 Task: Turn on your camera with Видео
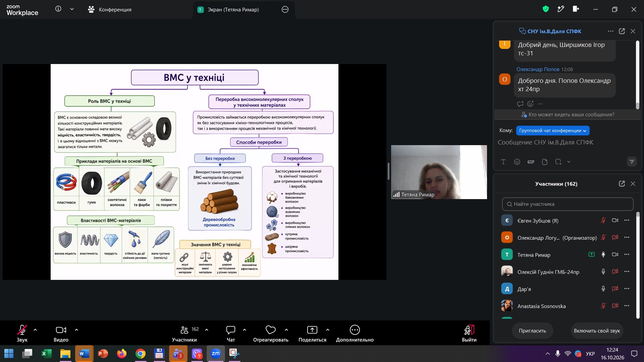pyautogui.click(x=61, y=334)
